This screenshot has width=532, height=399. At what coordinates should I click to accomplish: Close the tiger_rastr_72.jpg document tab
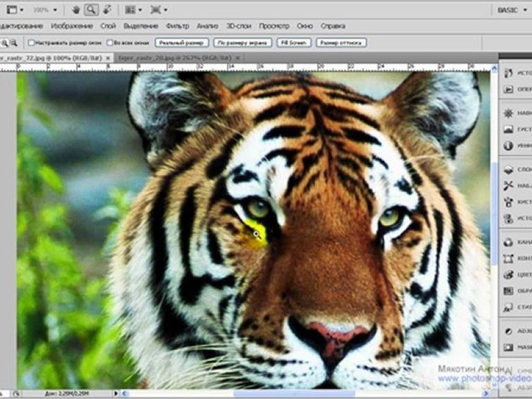pyautogui.click(x=108, y=58)
